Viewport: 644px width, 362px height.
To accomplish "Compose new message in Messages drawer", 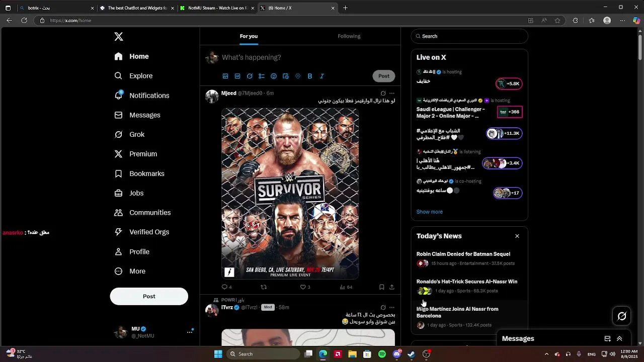I will [607, 339].
